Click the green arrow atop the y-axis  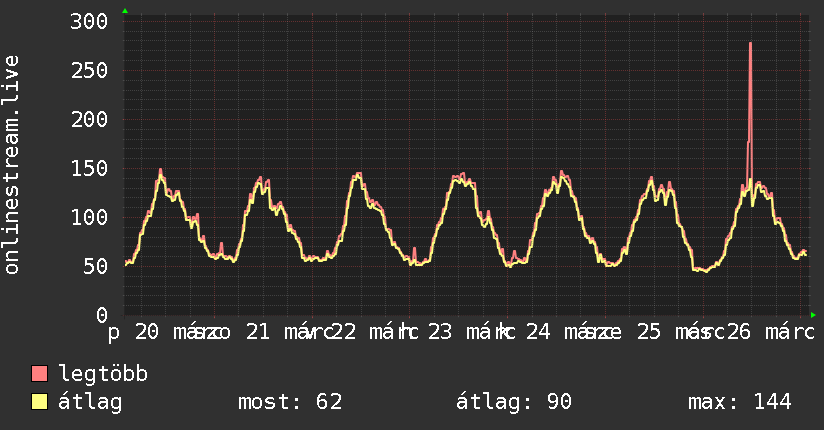[x=125, y=11]
